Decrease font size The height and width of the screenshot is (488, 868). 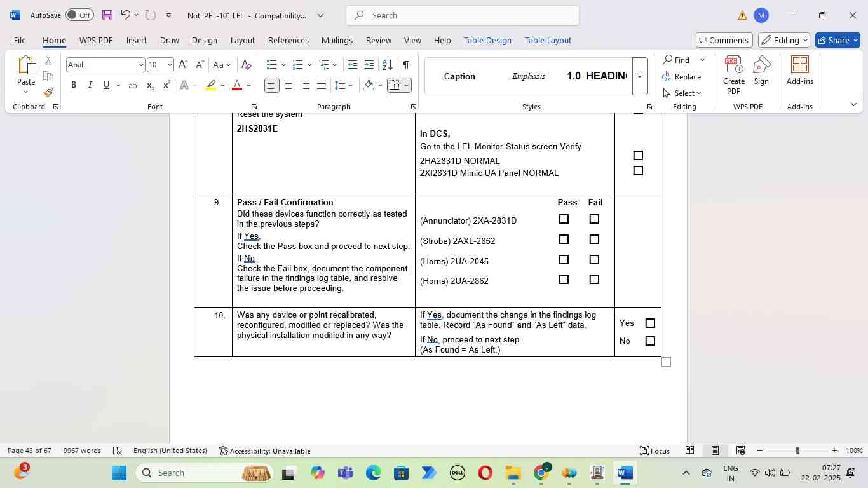(x=200, y=65)
